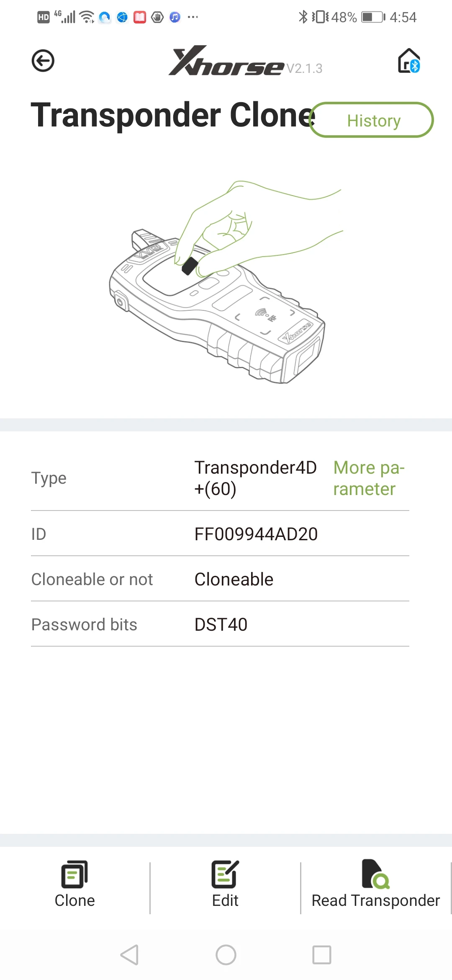This screenshot has height=980, width=452.
Task: Tap the Wi-Fi status icon
Action: pos(87,17)
